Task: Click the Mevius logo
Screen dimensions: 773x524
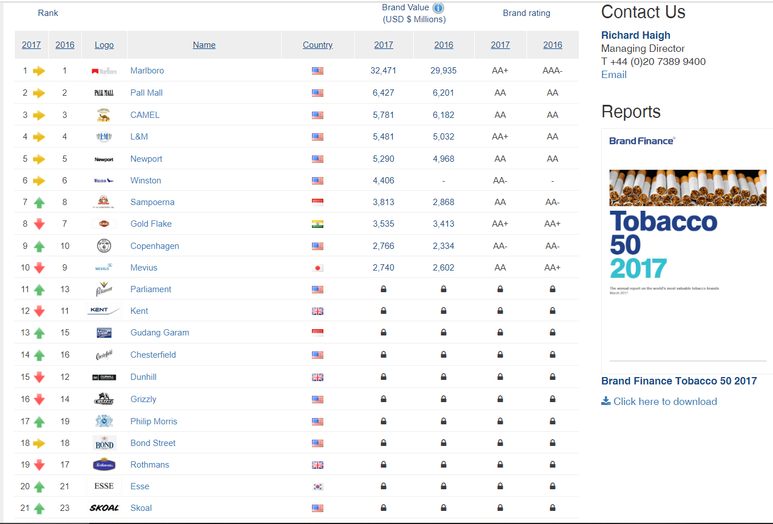Action: click(x=104, y=268)
